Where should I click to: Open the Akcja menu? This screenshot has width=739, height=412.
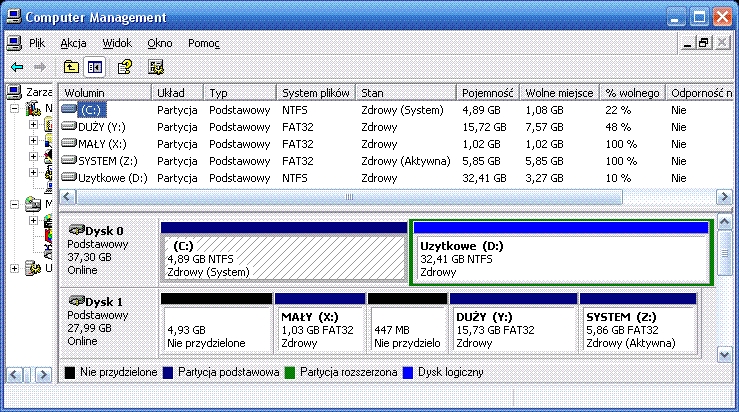tap(73, 43)
